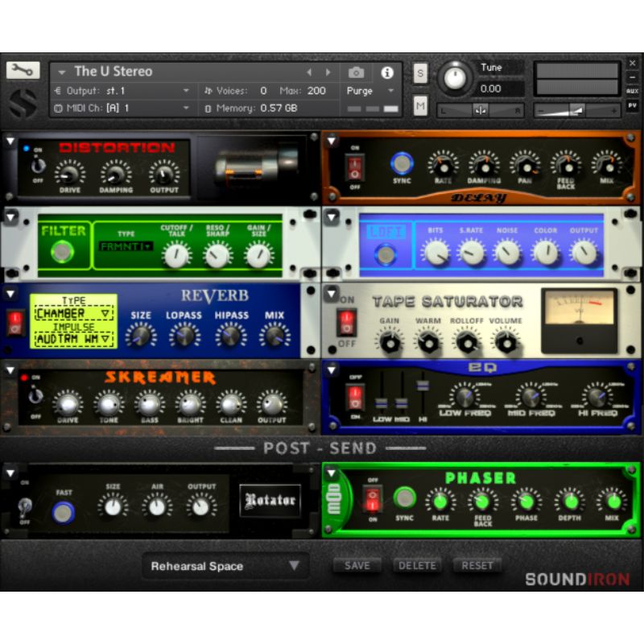Click the LoFi Bits knob
This screenshot has width=644, height=644.
coord(436,253)
